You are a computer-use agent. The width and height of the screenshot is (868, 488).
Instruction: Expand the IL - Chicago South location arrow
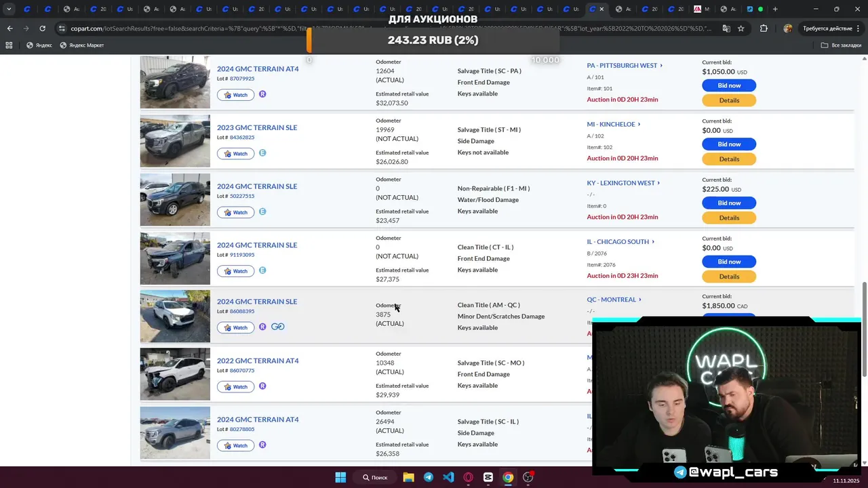[x=652, y=242]
